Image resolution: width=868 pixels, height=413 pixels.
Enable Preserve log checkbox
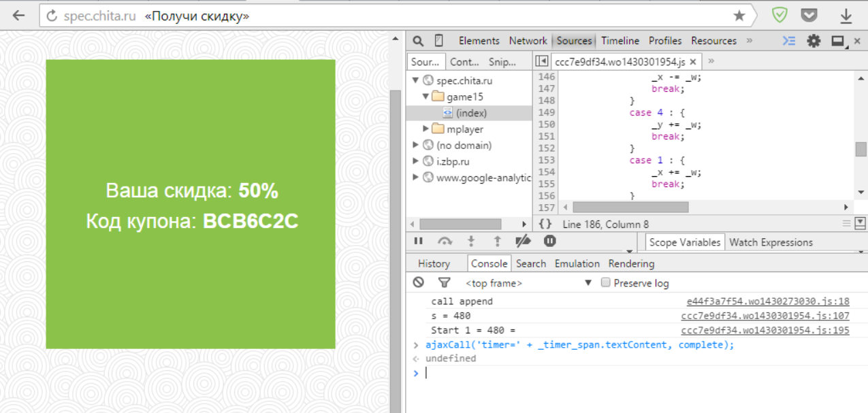[x=605, y=283]
